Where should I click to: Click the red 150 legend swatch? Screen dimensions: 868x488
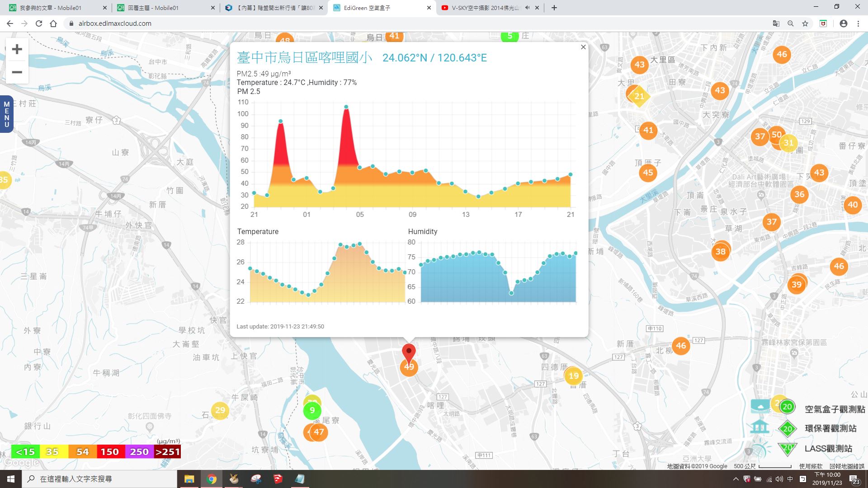click(x=110, y=452)
